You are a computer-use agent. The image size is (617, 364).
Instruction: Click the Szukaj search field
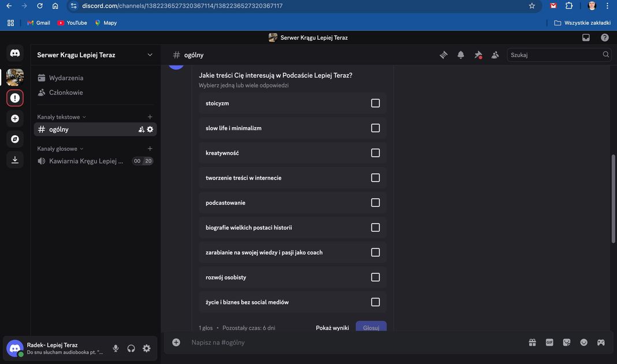click(555, 55)
